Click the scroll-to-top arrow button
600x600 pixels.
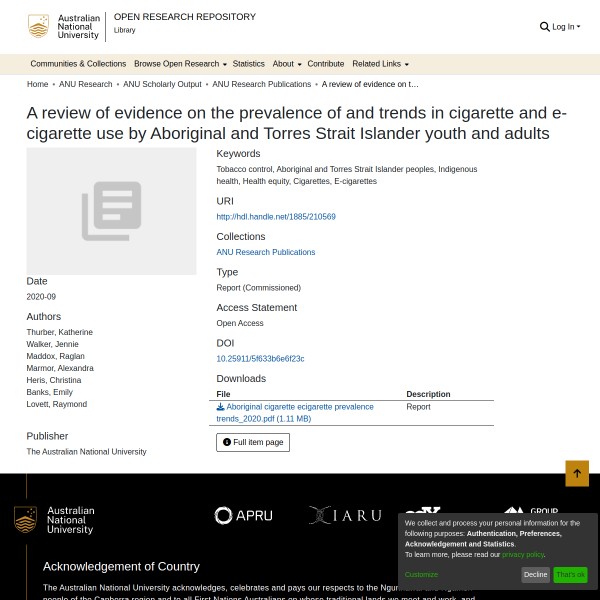(577, 474)
